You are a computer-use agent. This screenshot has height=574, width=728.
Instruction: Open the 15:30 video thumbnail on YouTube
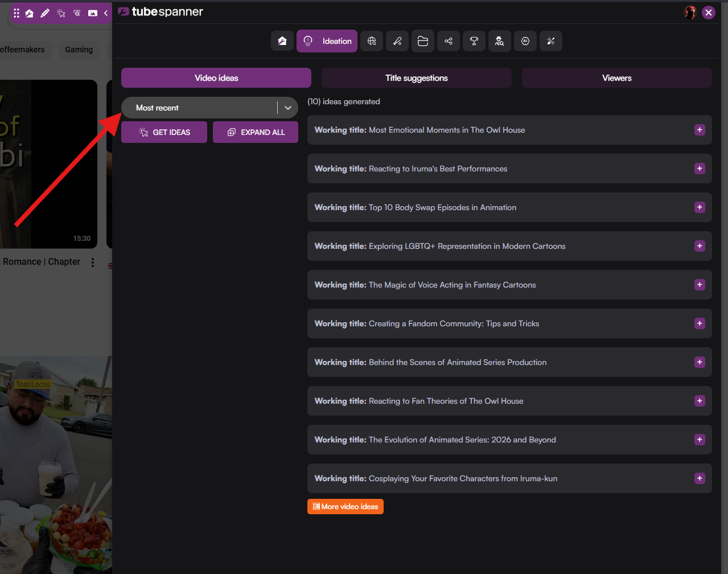pos(48,164)
